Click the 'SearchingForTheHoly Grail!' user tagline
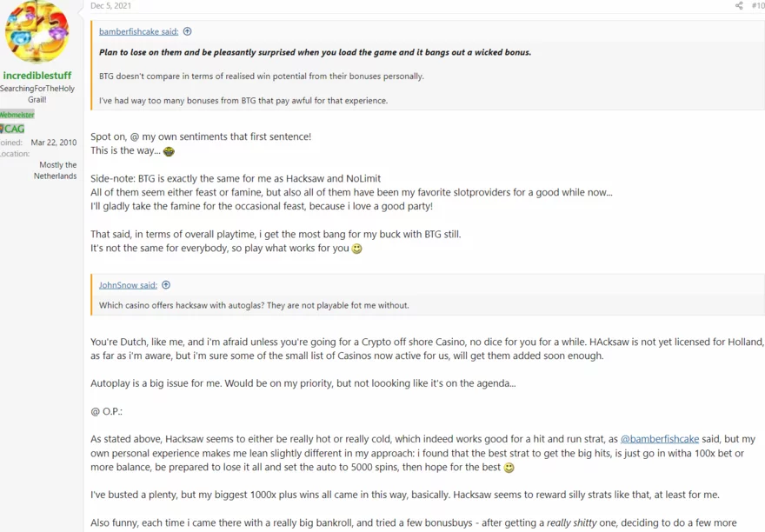The width and height of the screenshot is (765, 532). 37,94
